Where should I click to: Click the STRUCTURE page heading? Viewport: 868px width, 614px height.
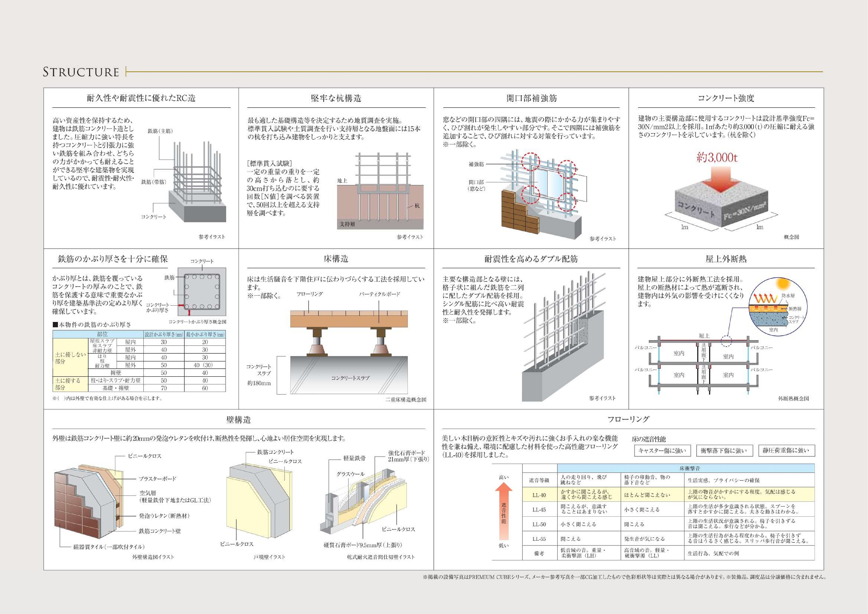[81, 72]
